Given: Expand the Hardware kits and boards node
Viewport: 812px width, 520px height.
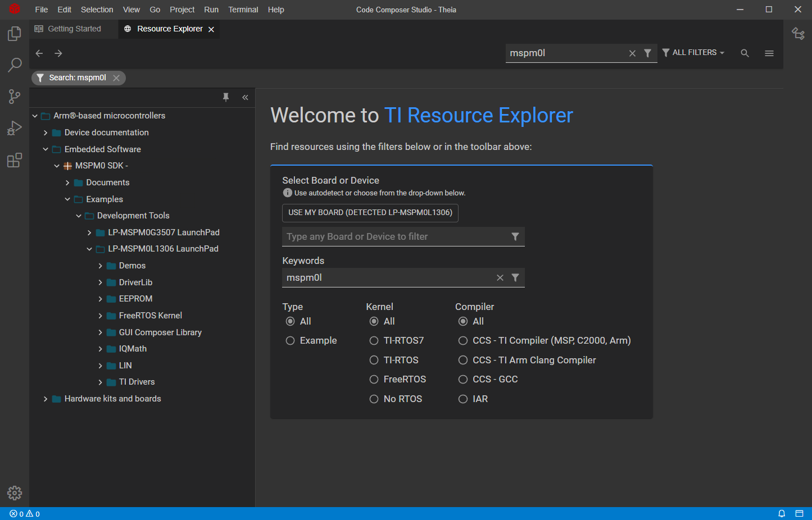Looking at the screenshot, I should (x=46, y=399).
